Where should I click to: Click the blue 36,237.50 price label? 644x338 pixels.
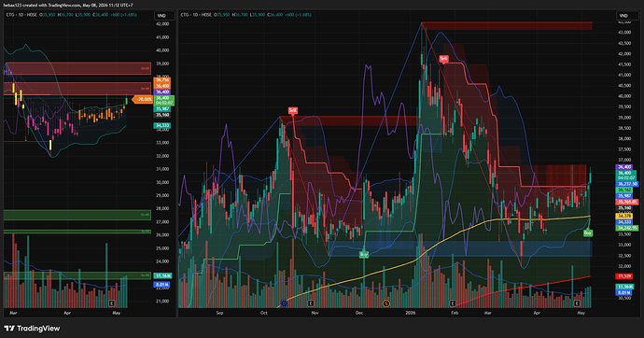[x=627, y=184]
